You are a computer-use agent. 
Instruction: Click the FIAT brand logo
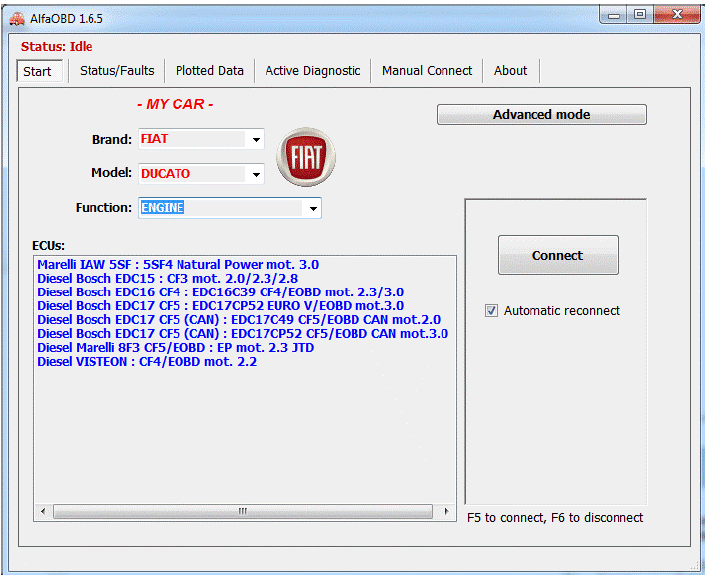306,157
